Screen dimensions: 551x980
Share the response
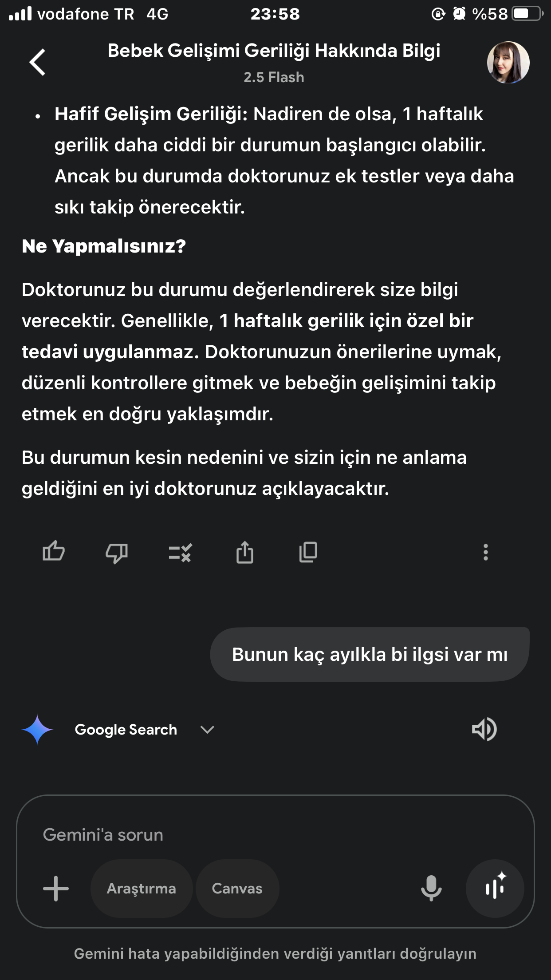245,553
